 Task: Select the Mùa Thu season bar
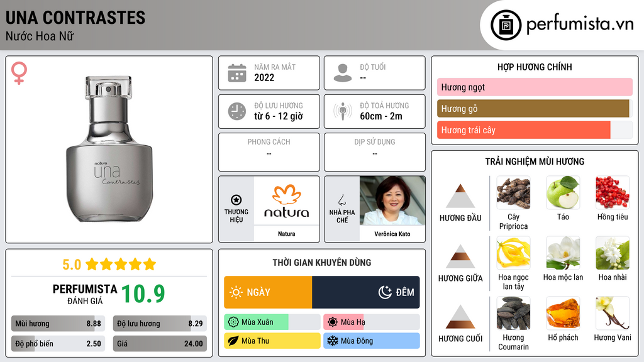[x=272, y=341]
